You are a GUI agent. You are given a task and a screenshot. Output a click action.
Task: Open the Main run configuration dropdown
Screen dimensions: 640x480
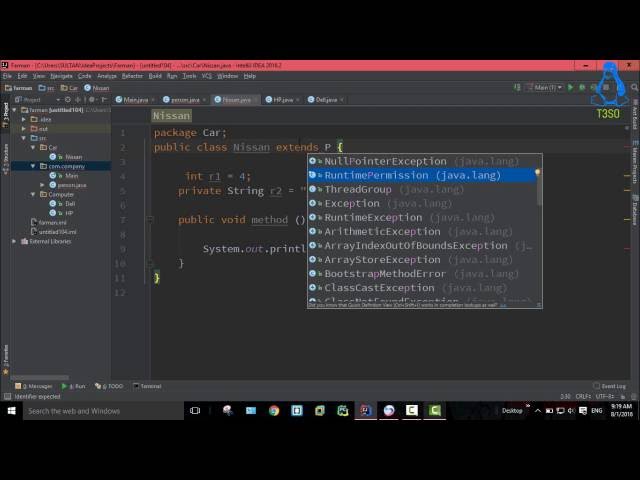[545, 87]
